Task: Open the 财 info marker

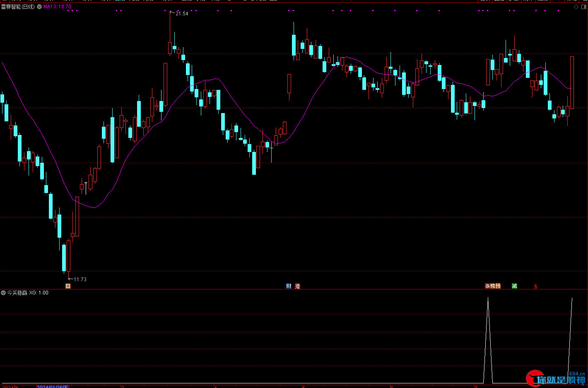Action: point(289,286)
